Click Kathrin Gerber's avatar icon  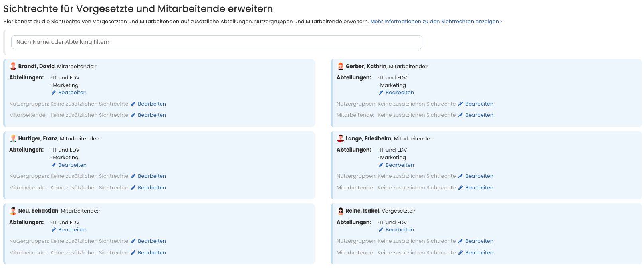click(341, 67)
